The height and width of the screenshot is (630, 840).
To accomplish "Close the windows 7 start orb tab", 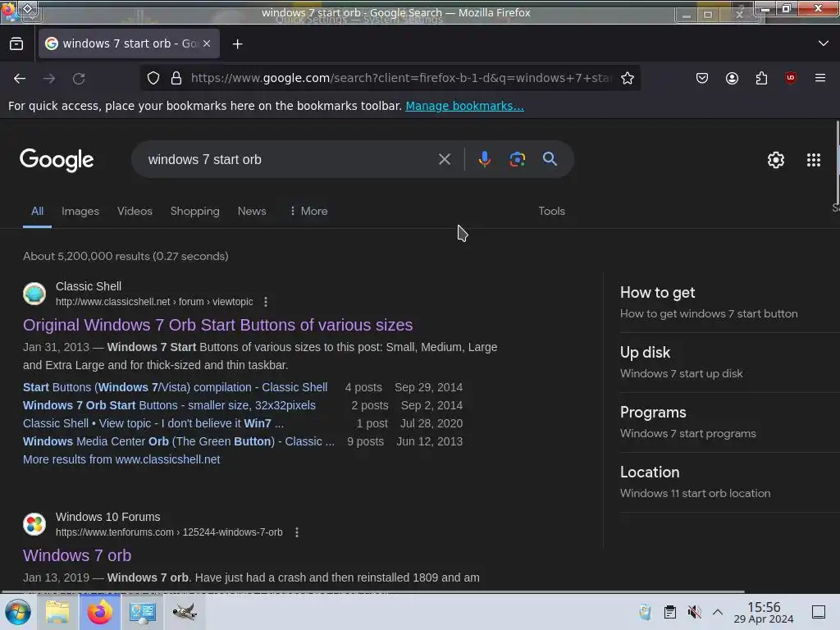I will [207, 44].
